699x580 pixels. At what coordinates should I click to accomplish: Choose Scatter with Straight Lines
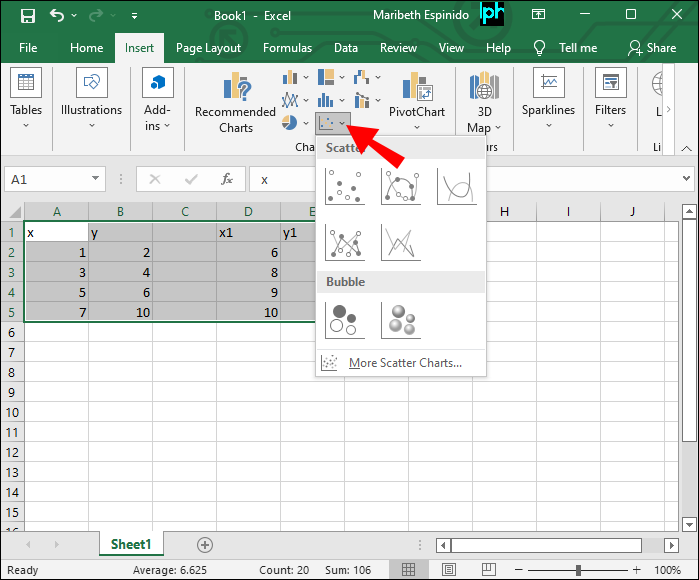[401, 242]
